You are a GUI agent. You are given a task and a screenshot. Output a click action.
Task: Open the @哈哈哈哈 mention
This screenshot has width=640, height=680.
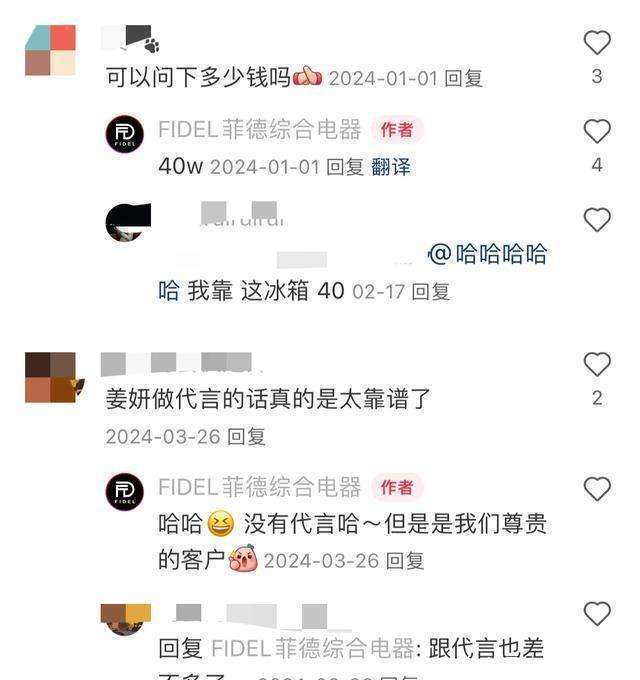488,254
